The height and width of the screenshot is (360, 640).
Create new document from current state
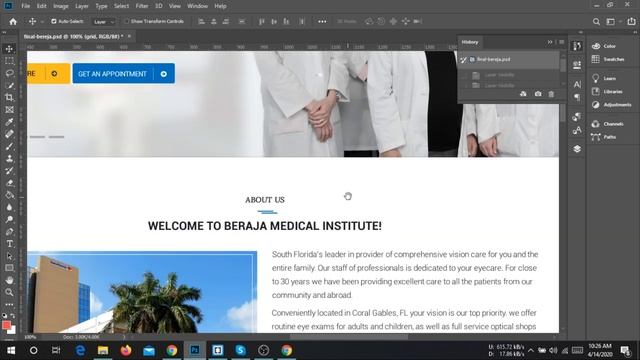(523, 94)
